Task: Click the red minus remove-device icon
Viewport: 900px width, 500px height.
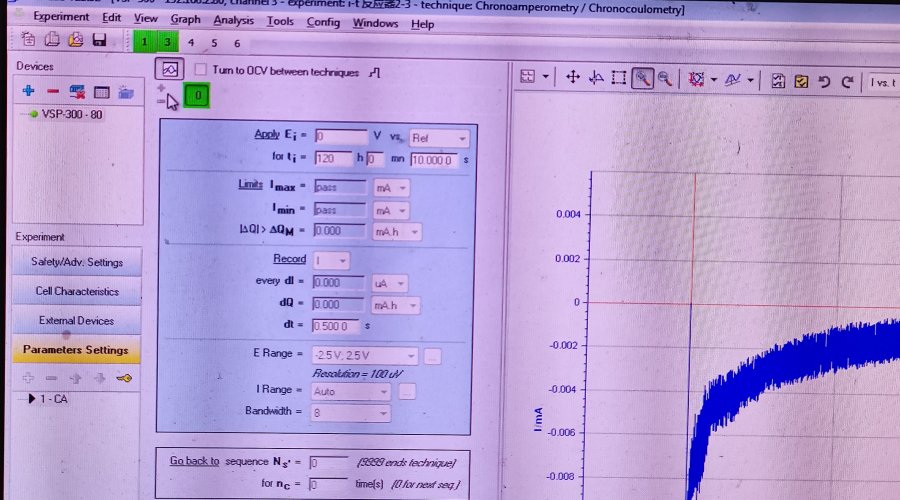Action: (x=52, y=92)
